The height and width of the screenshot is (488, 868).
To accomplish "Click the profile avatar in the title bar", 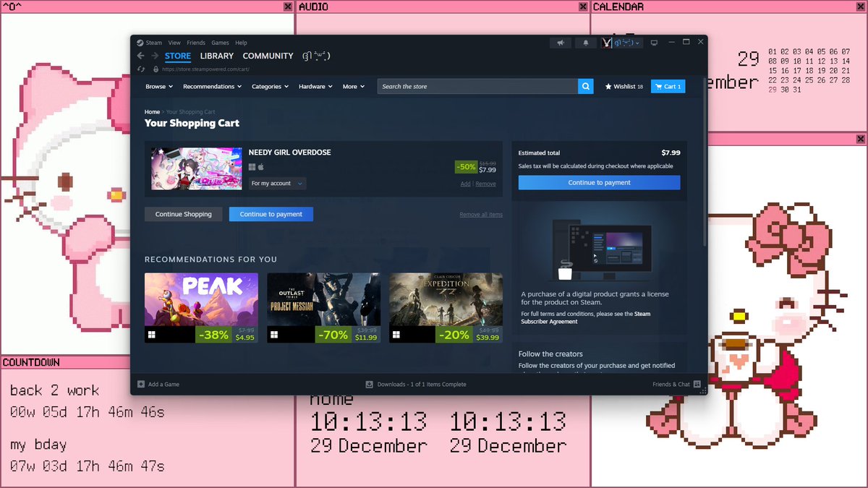I will [x=606, y=43].
